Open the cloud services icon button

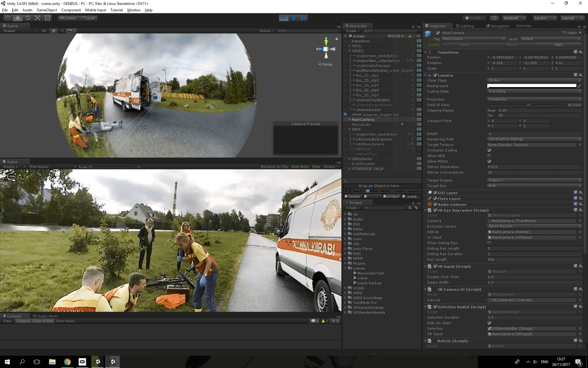494,18
